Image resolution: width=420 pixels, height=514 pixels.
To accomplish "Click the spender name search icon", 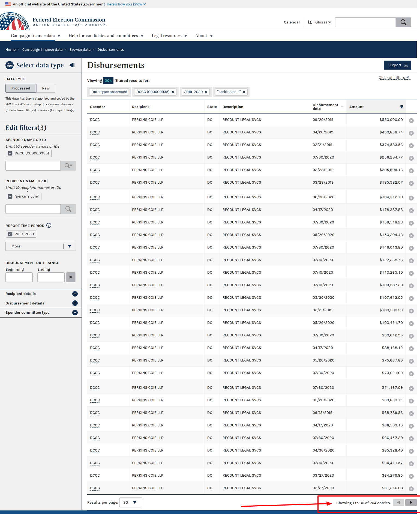I will click(x=68, y=166).
